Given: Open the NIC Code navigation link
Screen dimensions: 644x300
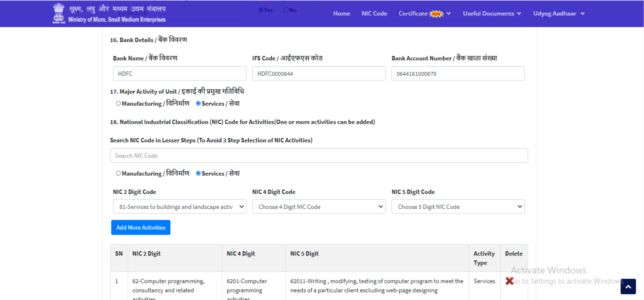Looking at the screenshot, I should coord(374,14).
